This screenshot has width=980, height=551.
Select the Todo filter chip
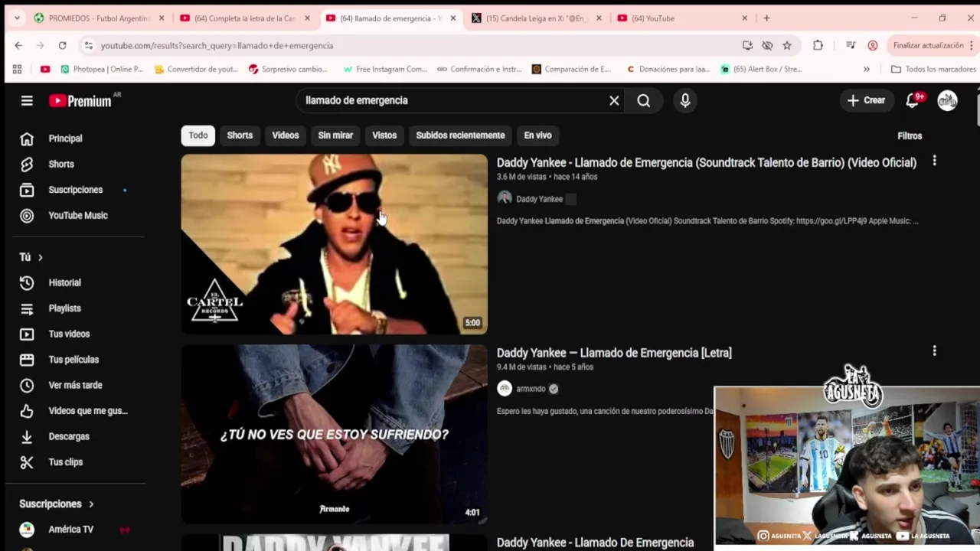pyautogui.click(x=198, y=135)
